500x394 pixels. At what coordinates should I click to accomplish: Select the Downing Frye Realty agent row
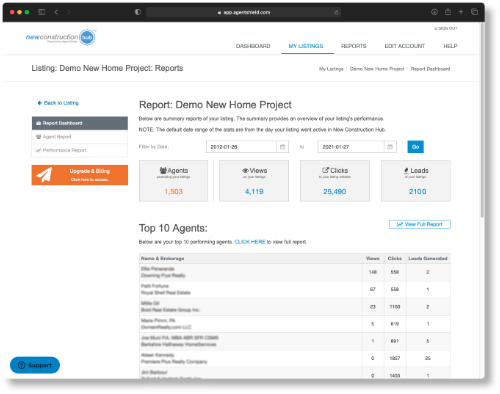295,272
